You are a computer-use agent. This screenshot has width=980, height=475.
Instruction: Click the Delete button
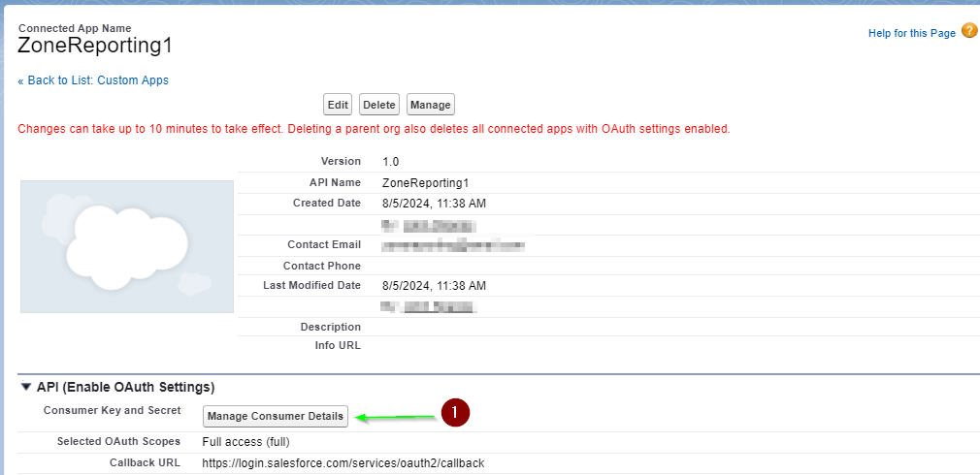[x=378, y=105]
